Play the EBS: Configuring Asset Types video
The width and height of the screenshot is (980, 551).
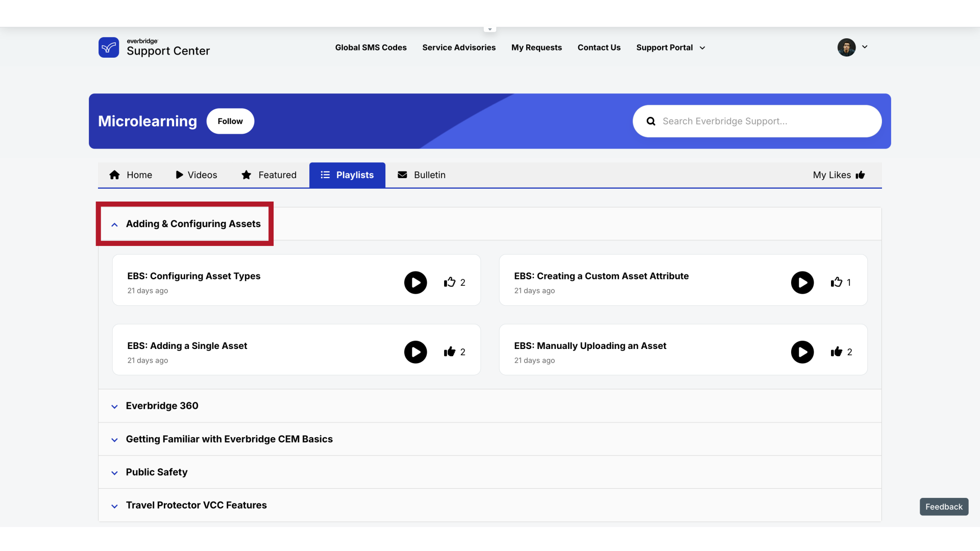click(415, 283)
